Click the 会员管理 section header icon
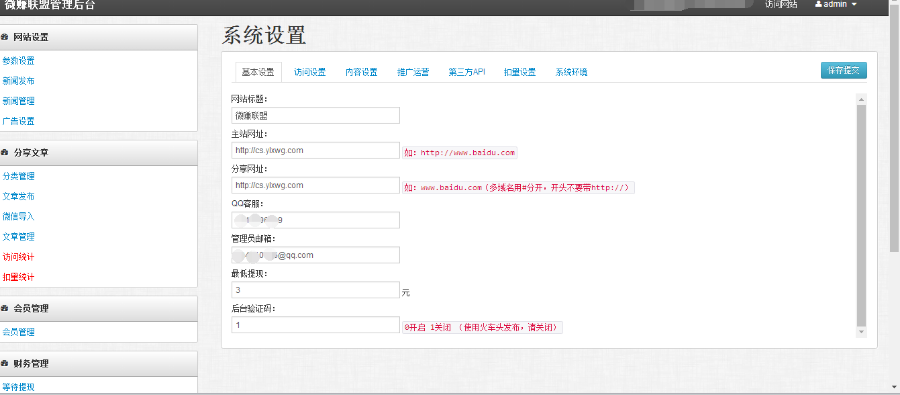Viewport: 900px width, 395px height. (5, 308)
